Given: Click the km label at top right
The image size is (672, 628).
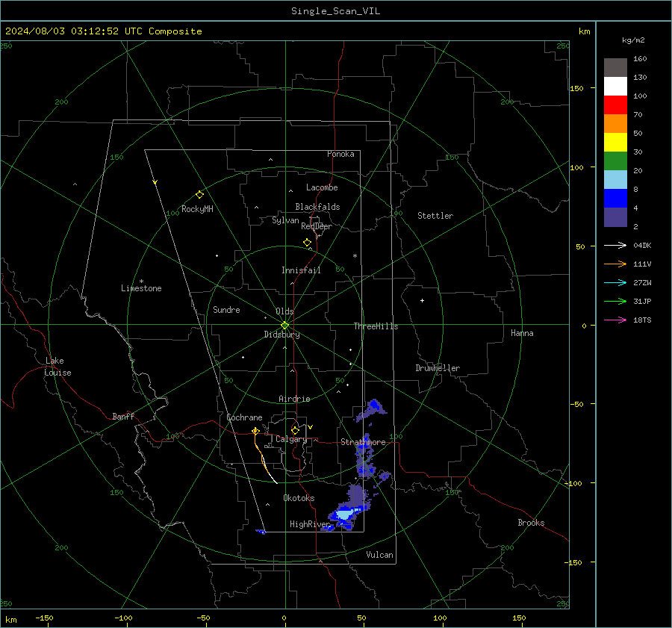Looking at the screenshot, I should (584, 31).
